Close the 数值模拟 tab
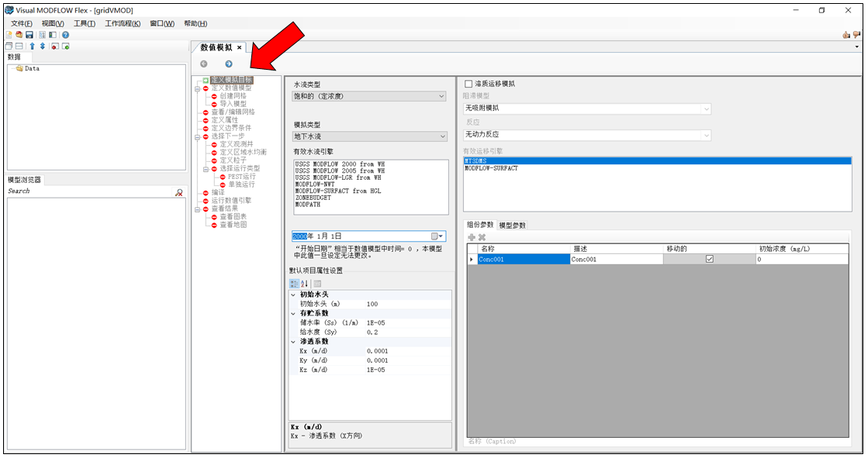Screen dimensions: 868x458 pyautogui.click(x=240, y=47)
